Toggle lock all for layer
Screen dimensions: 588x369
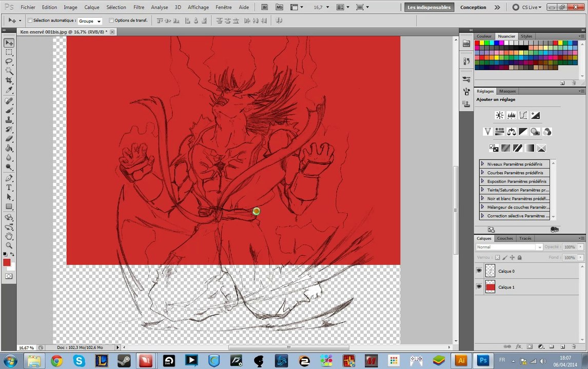click(x=520, y=257)
